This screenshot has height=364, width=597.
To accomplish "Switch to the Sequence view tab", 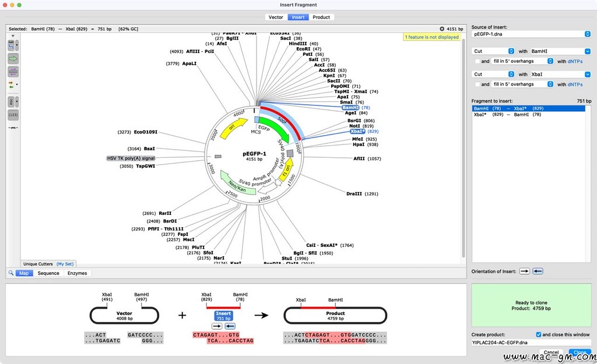I will tap(48, 273).
